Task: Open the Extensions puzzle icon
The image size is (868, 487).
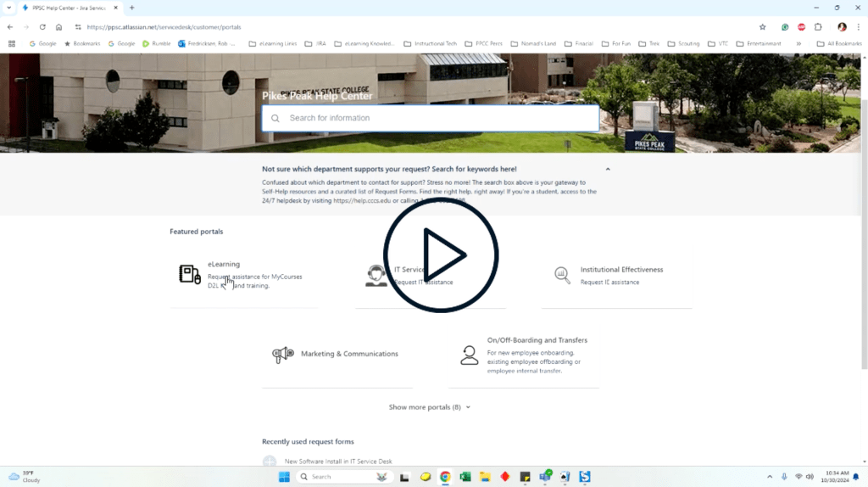Action: [x=818, y=26]
